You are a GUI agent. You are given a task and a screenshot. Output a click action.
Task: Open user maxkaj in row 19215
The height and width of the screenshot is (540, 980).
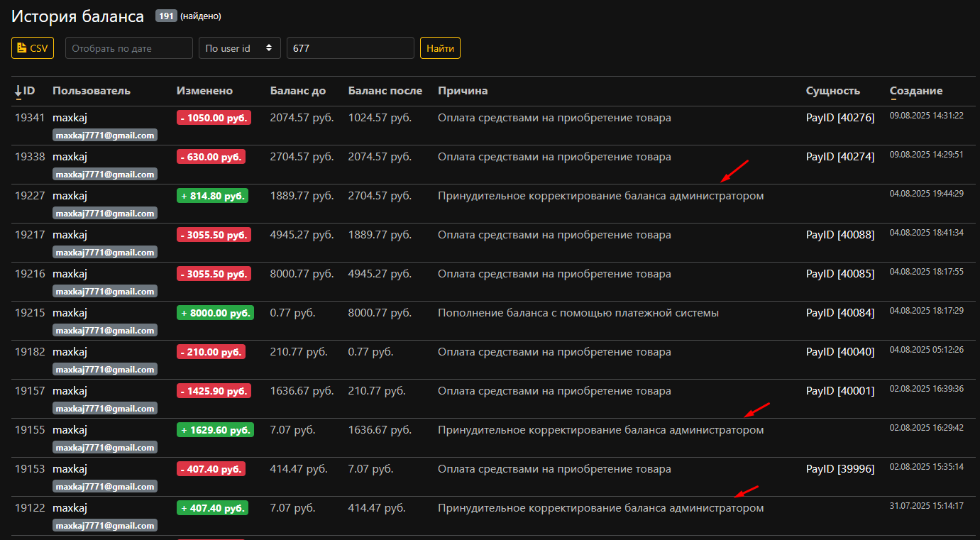click(70, 313)
